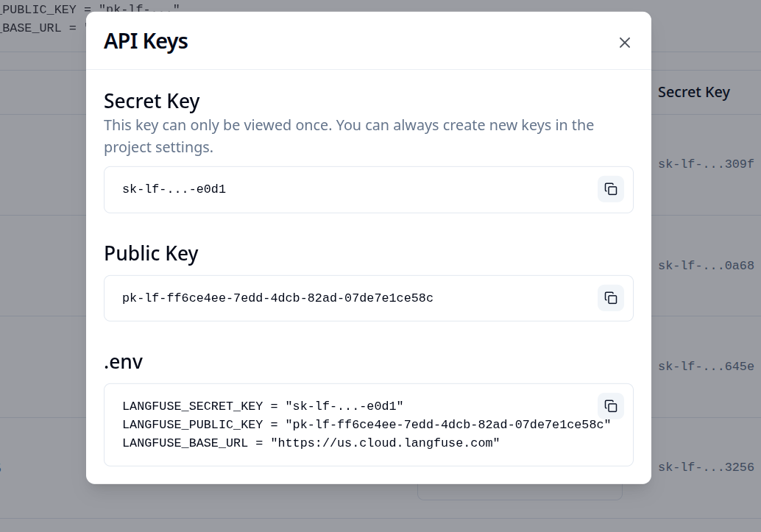Viewport: 761px width, 532px height.
Task: Copy the Public Key to clipboard
Action: point(611,298)
